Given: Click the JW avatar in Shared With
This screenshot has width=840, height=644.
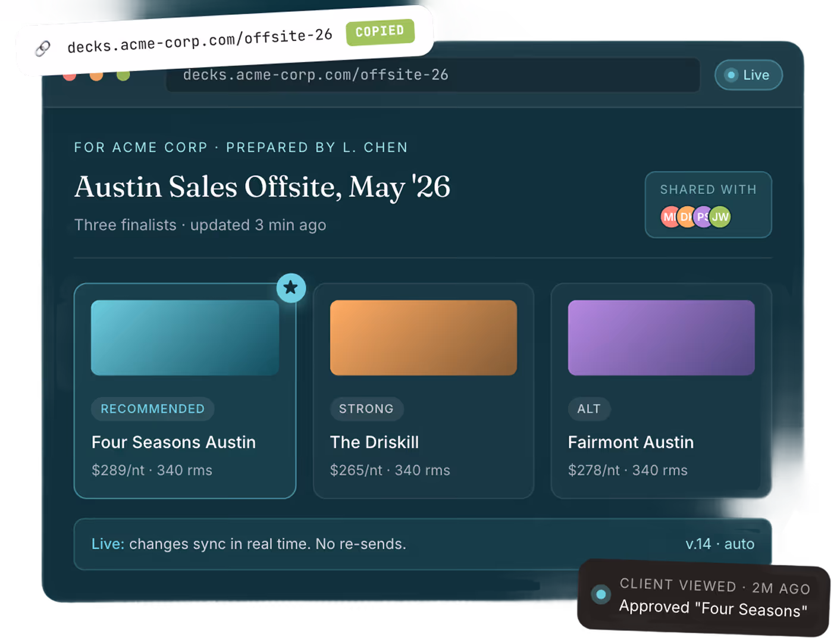Looking at the screenshot, I should tap(720, 217).
